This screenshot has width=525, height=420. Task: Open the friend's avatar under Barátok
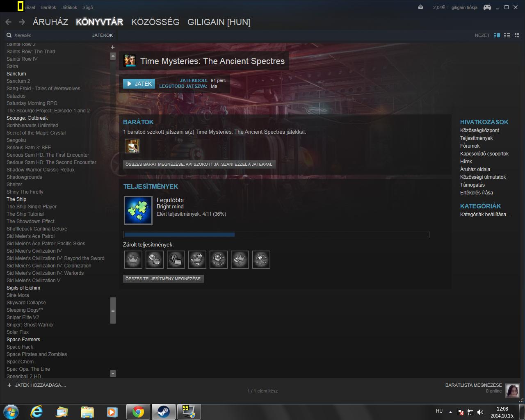tap(132, 146)
